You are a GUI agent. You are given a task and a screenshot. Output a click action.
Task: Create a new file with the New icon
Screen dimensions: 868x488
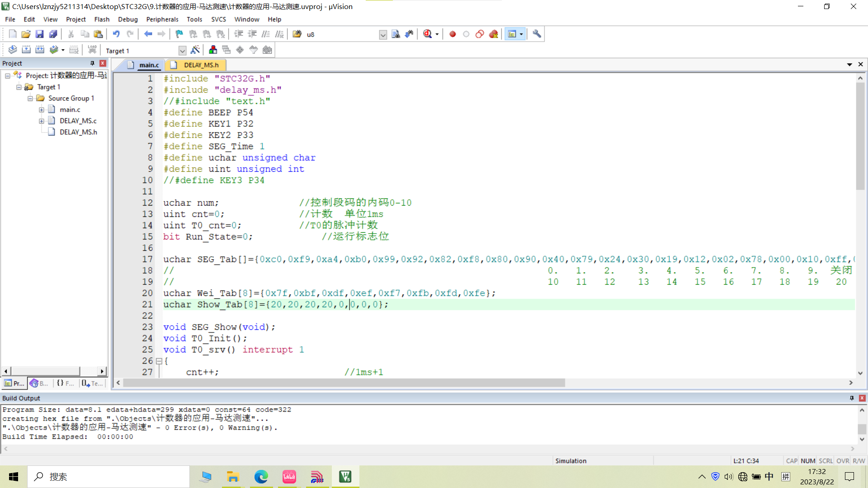click(x=13, y=34)
